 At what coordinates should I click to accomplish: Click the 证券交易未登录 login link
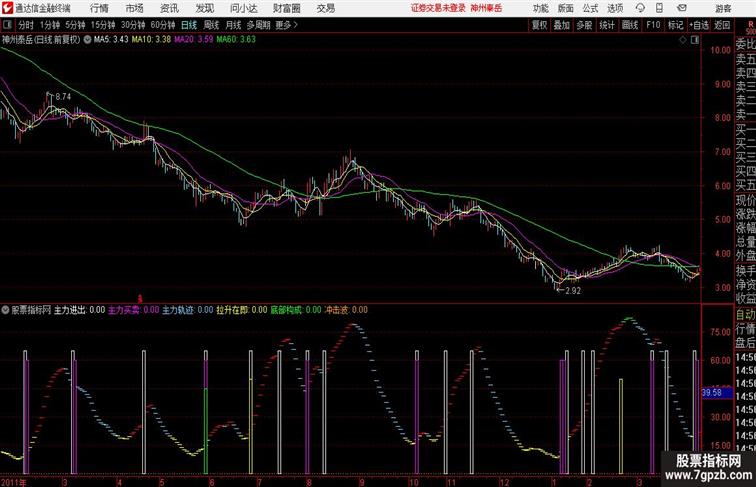pyautogui.click(x=438, y=8)
